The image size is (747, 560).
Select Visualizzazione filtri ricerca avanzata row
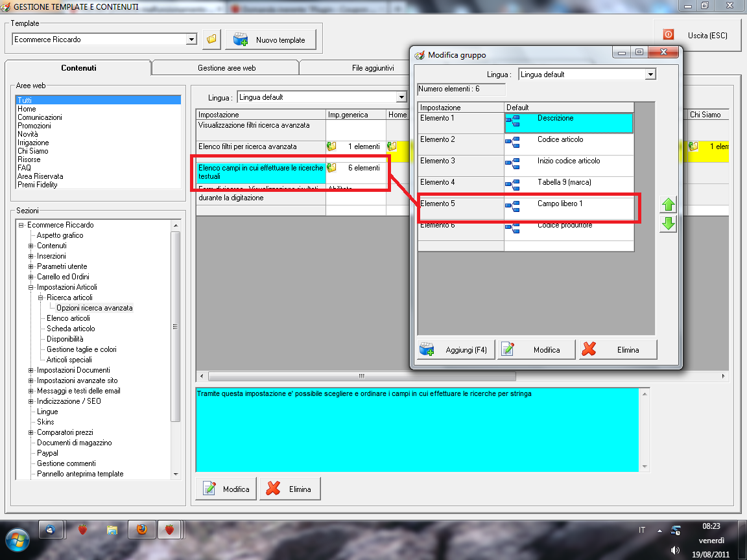(x=261, y=130)
